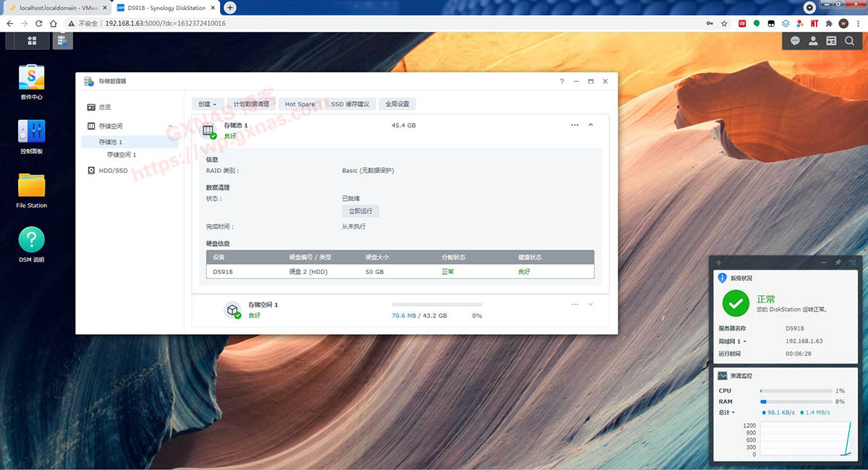Click the uptime value 00:06:28
The image size is (868, 470).
(799, 354)
